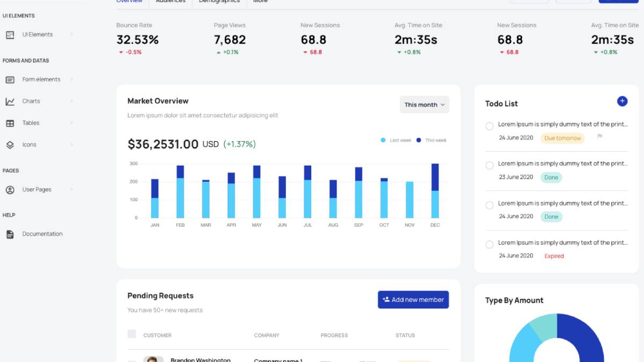The width and height of the screenshot is (644, 362).
Task: Click the Form elements icon in sidebar
Action: pyautogui.click(x=10, y=79)
